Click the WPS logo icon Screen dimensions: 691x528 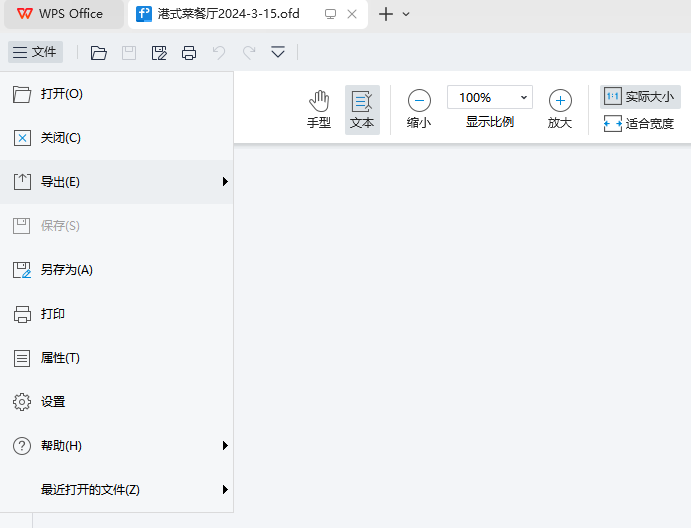[x=25, y=14]
